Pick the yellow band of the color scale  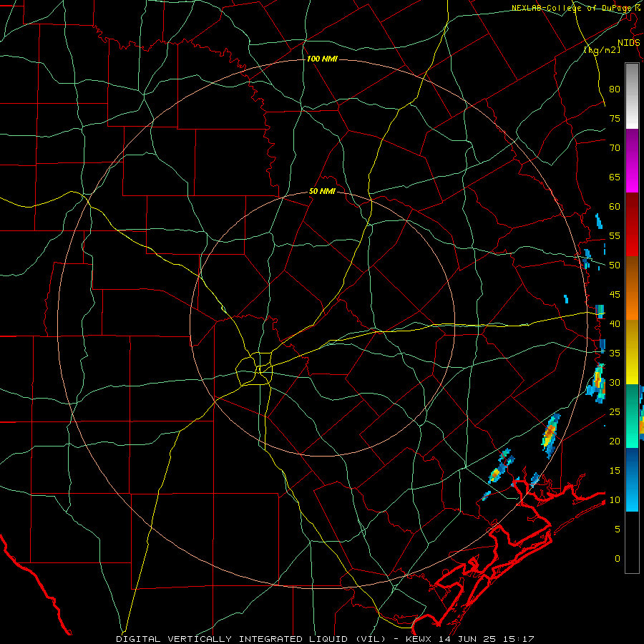pyautogui.click(x=632, y=352)
